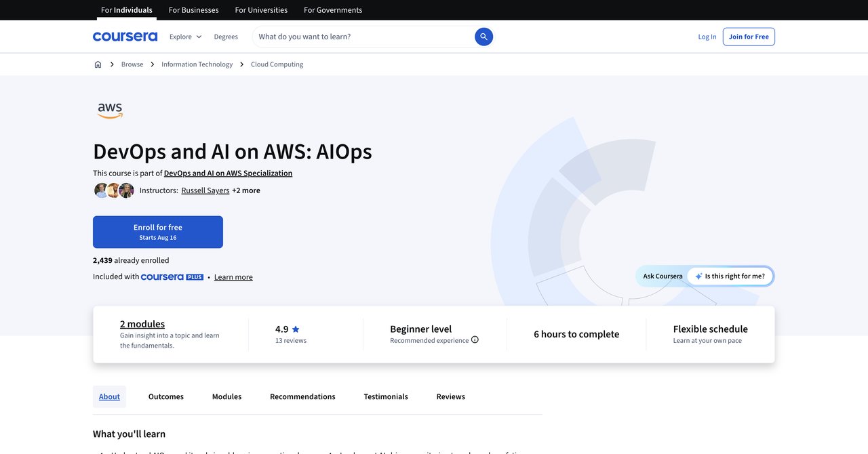Switch to For Businesses tab

pyautogui.click(x=194, y=10)
